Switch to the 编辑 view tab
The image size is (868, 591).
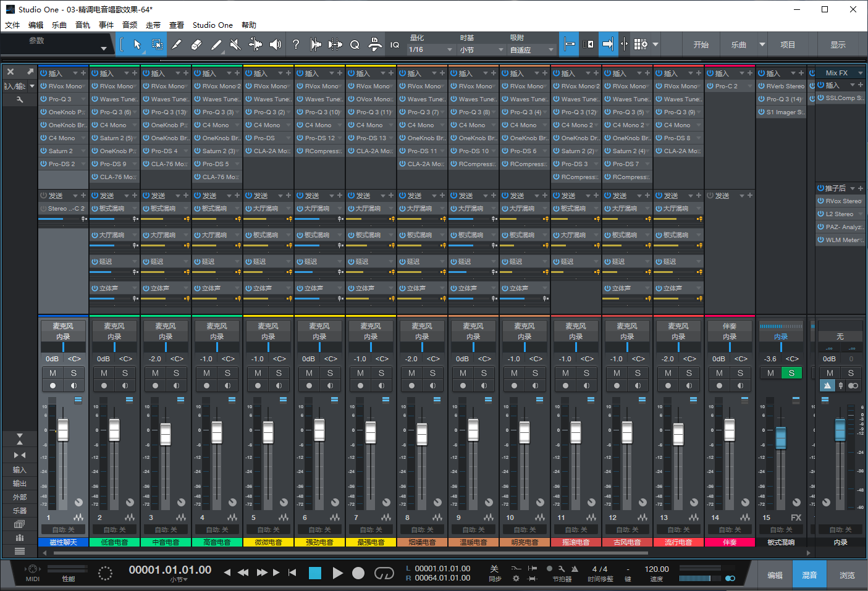[x=775, y=574]
